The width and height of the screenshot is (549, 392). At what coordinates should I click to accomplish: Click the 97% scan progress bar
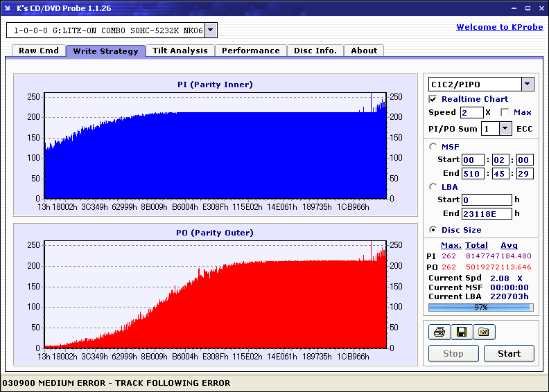click(481, 308)
